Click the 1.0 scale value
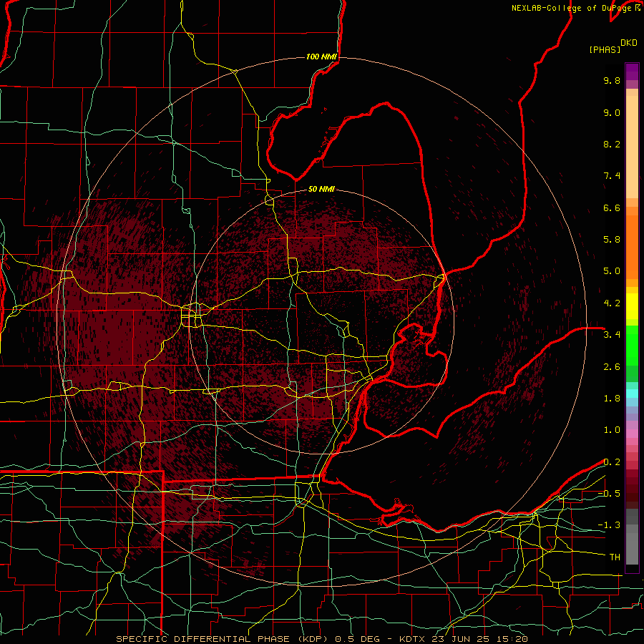644x644 pixels. click(x=612, y=430)
